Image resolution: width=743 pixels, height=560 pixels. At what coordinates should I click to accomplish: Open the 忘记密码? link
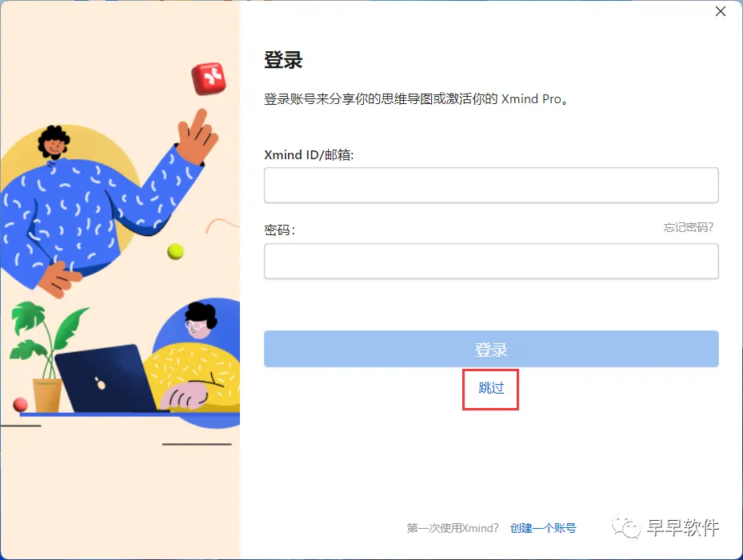[688, 227]
